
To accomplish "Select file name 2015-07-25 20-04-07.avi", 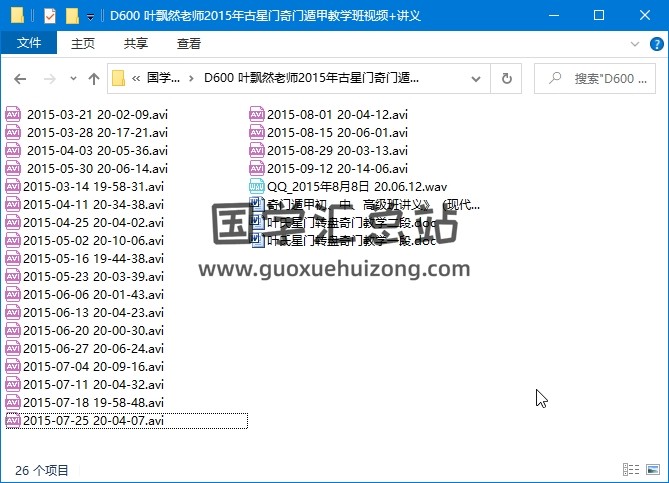I will [x=93, y=421].
